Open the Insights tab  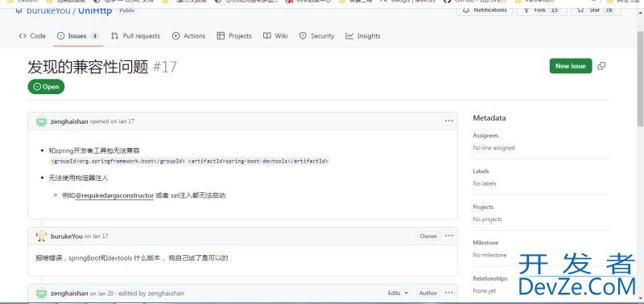(x=363, y=36)
